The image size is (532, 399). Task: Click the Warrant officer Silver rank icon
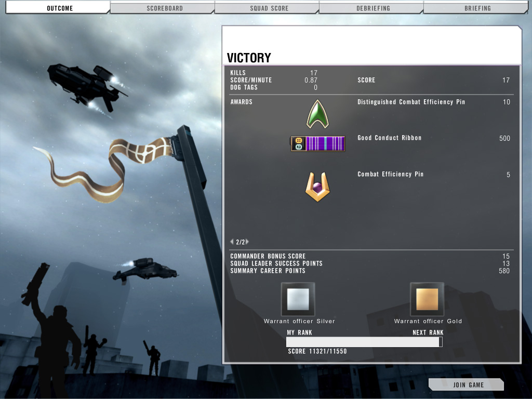point(298,299)
